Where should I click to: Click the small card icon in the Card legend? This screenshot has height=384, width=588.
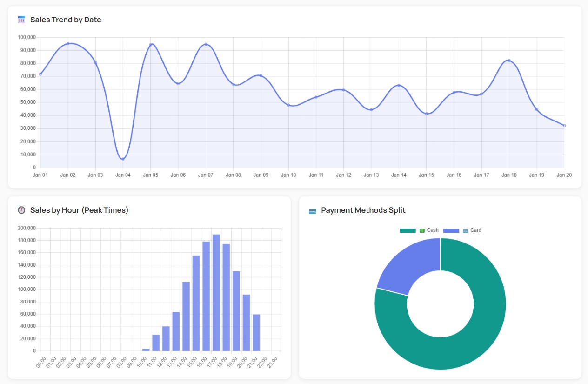point(465,230)
